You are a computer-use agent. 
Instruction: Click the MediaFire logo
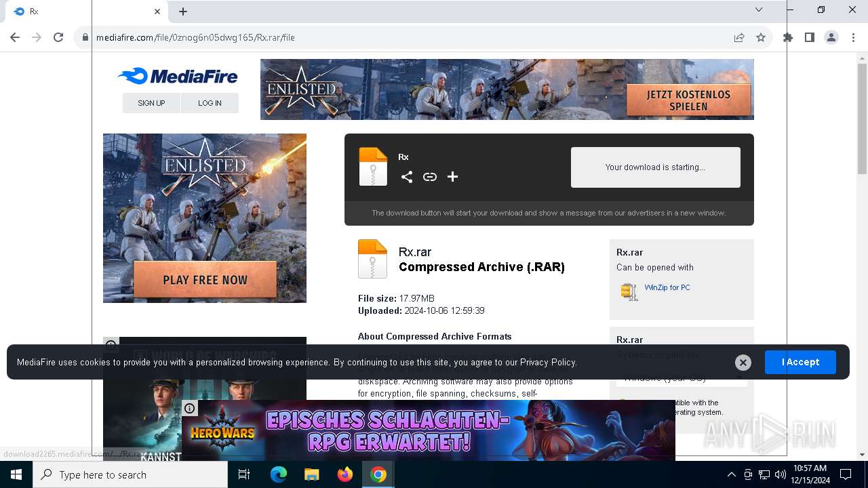click(x=178, y=76)
